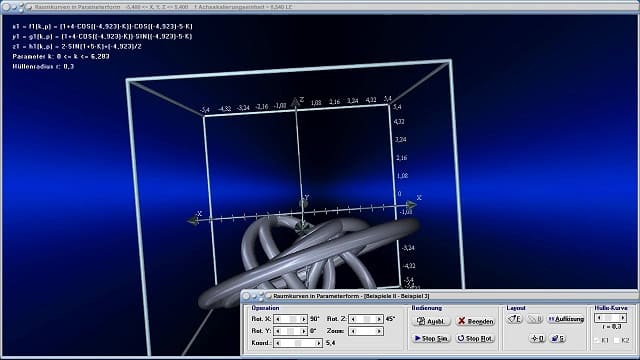Click Rot. X slider right arrow

tap(303, 319)
